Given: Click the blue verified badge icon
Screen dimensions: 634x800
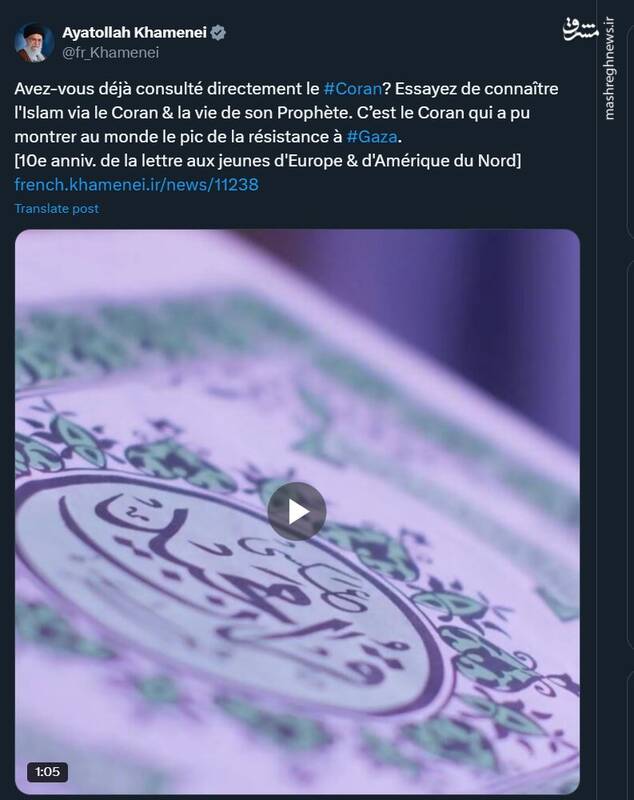Looking at the screenshot, I should pos(218,33).
